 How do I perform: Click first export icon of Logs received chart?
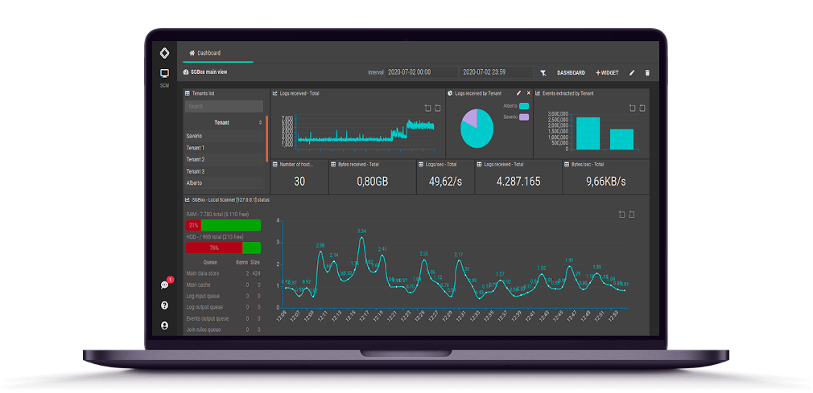coord(428,108)
